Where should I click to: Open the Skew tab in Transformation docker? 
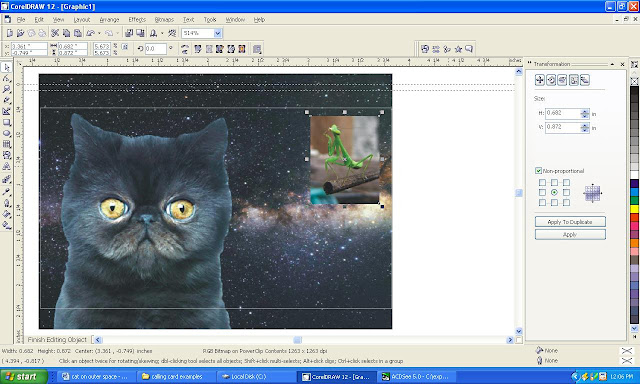[585, 80]
